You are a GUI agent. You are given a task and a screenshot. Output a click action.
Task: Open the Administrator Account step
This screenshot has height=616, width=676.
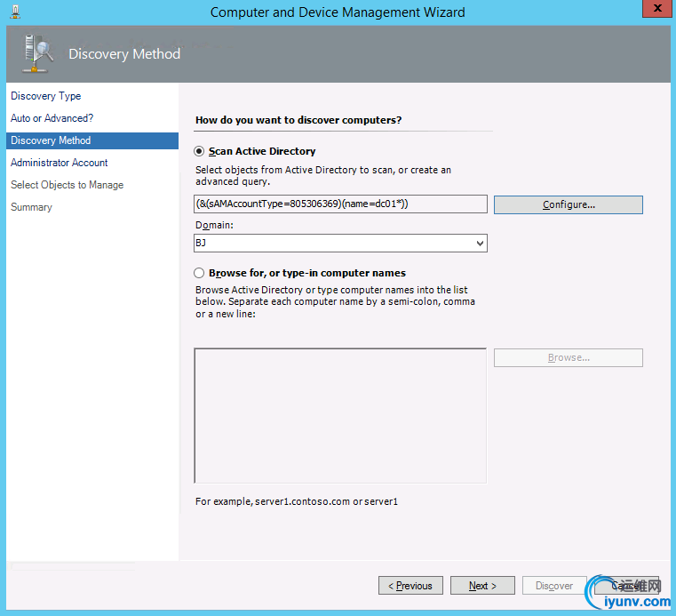tap(59, 163)
